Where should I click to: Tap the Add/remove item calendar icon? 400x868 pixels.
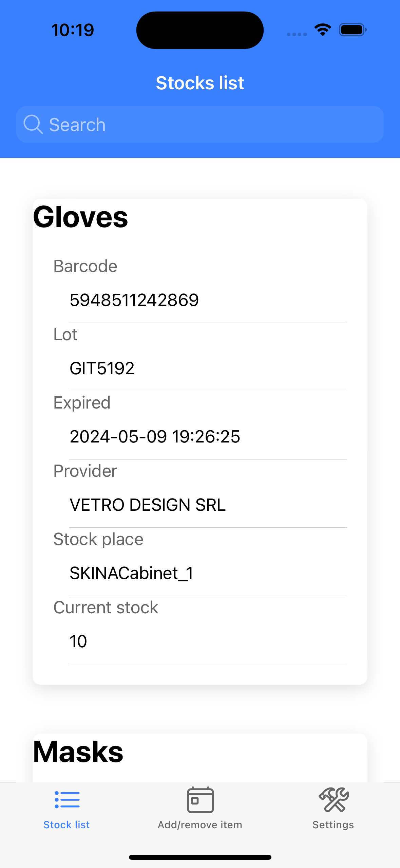pyautogui.click(x=200, y=800)
